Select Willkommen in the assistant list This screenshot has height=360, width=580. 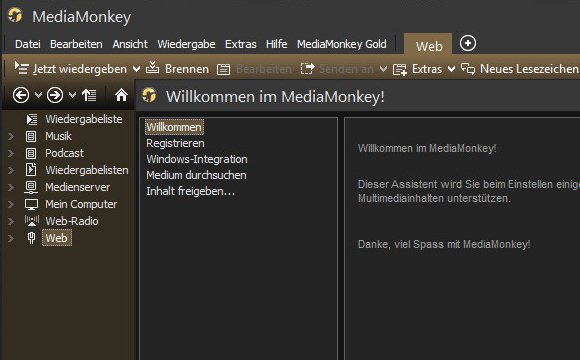coord(174,127)
